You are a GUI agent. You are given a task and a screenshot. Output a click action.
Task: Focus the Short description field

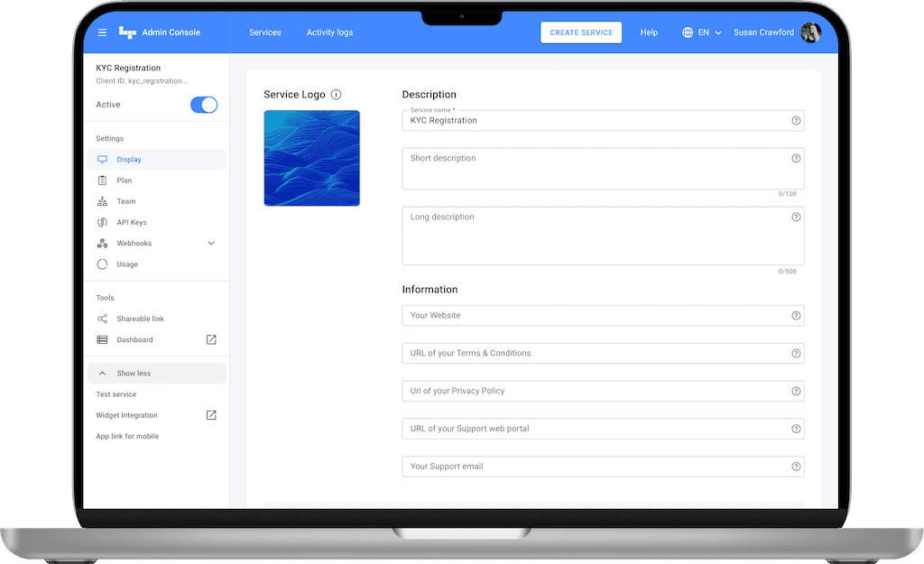(603, 169)
